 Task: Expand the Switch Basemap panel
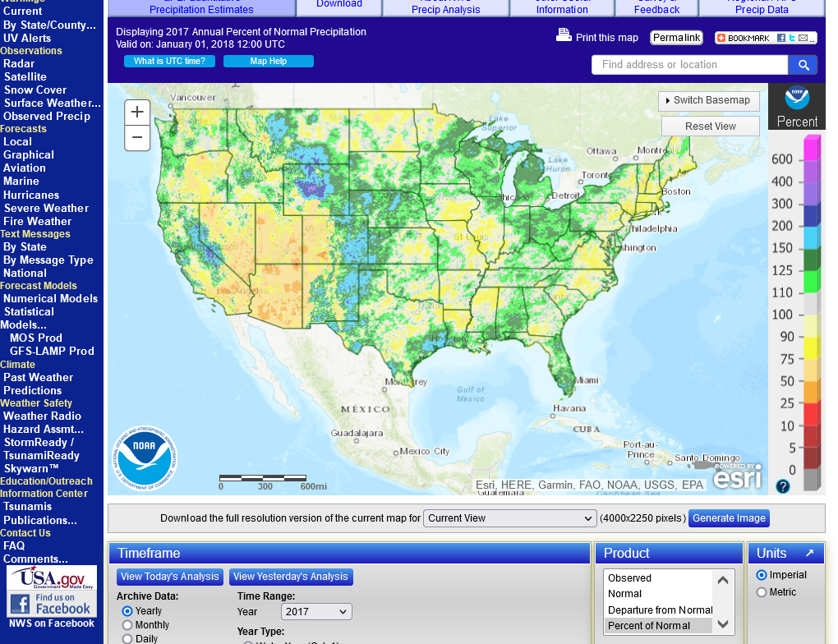(x=709, y=100)
